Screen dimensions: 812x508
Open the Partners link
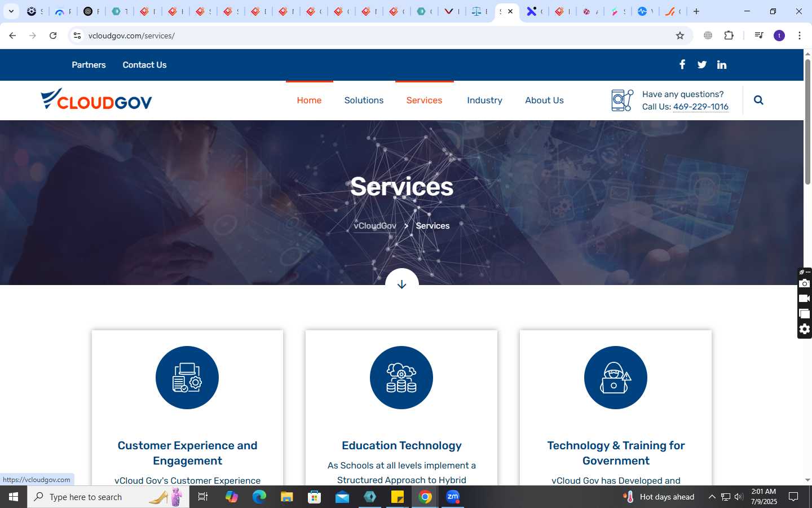(89, 65)
